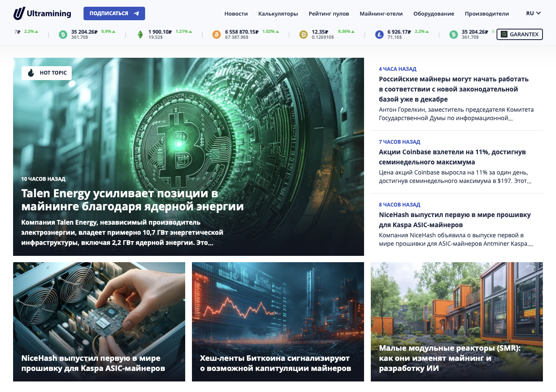Open the Майнинг-отели menu item

click(x=381, y=13)
